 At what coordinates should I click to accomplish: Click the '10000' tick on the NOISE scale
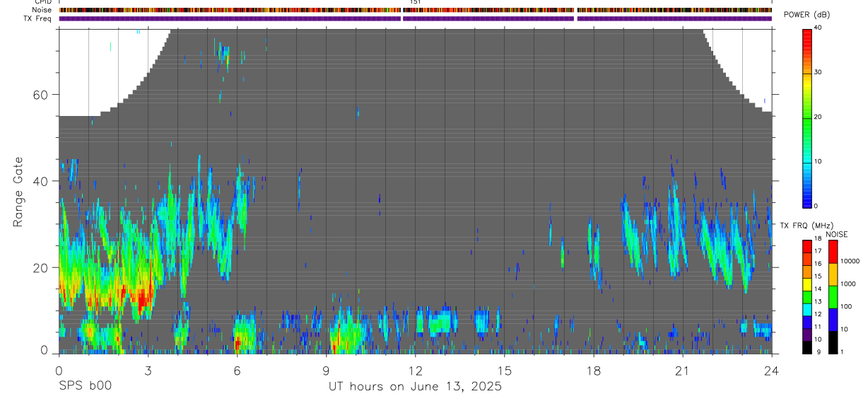click(x=850, y=262)
